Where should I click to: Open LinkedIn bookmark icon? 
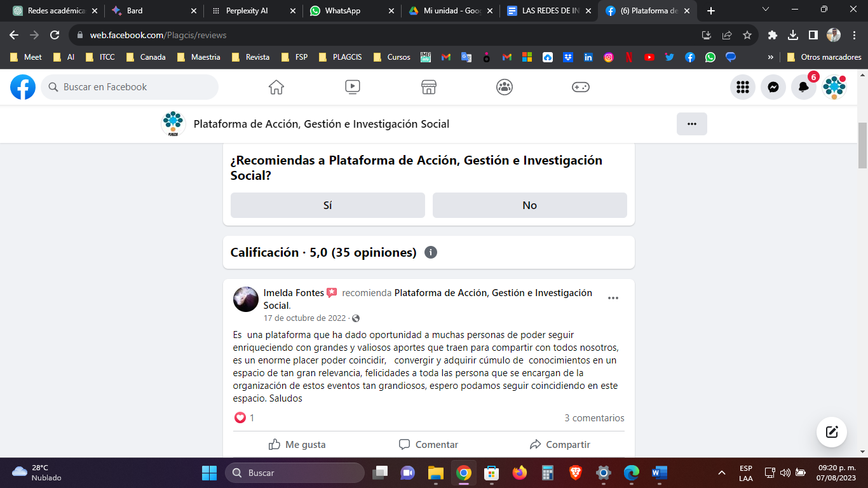point(588,57)
